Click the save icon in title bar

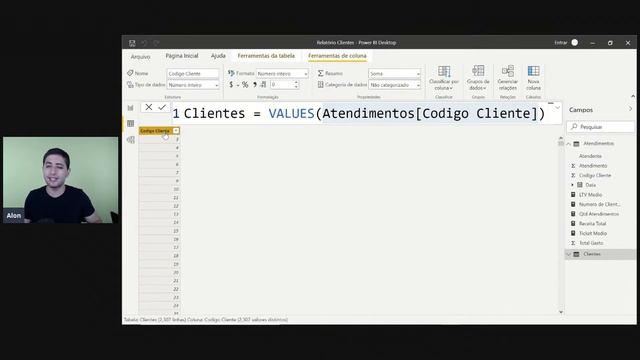(132, 43)
